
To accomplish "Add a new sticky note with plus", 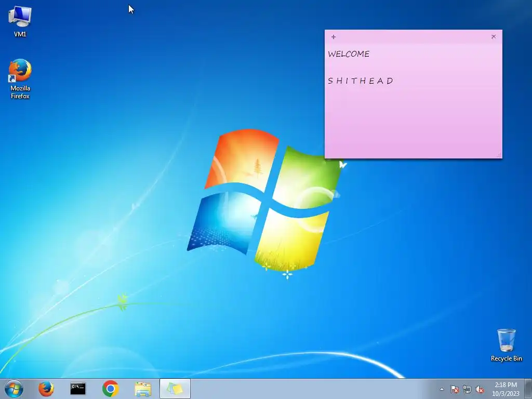I will [333, 37].
